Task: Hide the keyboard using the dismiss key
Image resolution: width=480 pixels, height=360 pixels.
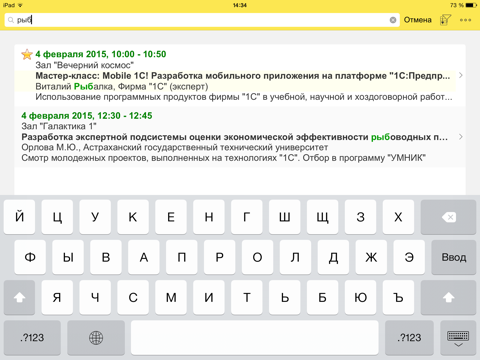Action: coord(458,338)
